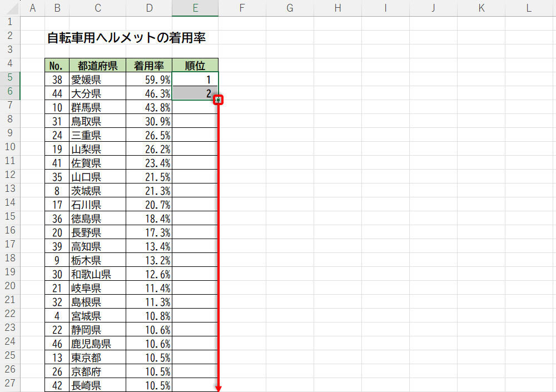This screenshot has width=556, height=392.
Task: Click the fill handle on cell E6
Action: [x=219, y=100]
